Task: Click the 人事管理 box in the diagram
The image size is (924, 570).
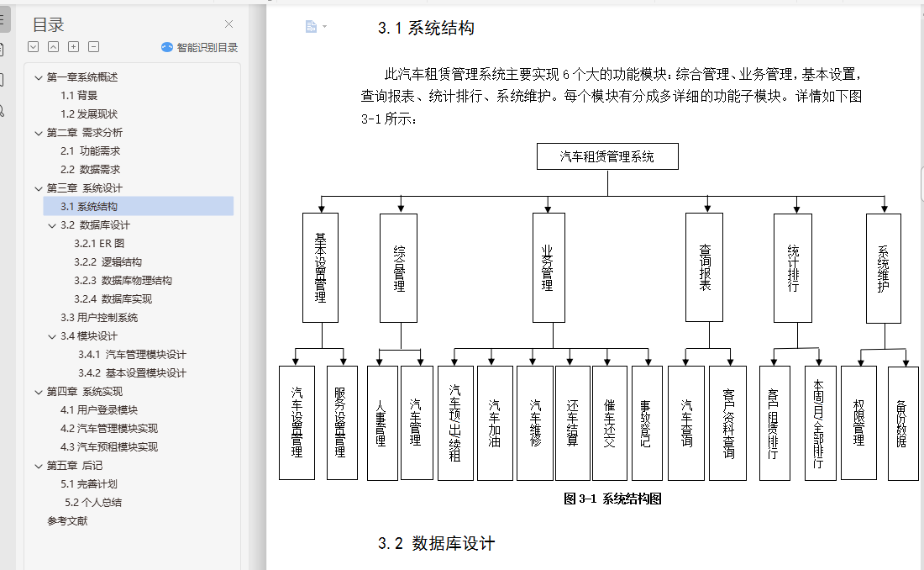Action: tap(382, 423)
